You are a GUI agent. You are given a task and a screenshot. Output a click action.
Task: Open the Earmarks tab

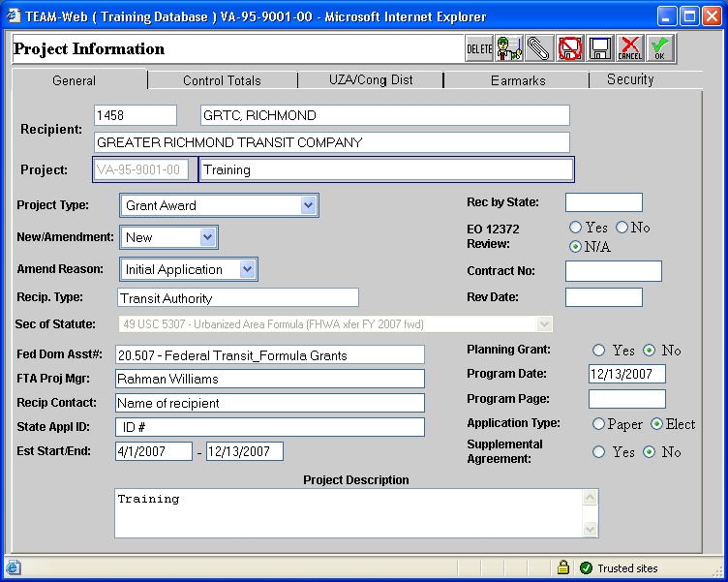[x=518, y=80]
